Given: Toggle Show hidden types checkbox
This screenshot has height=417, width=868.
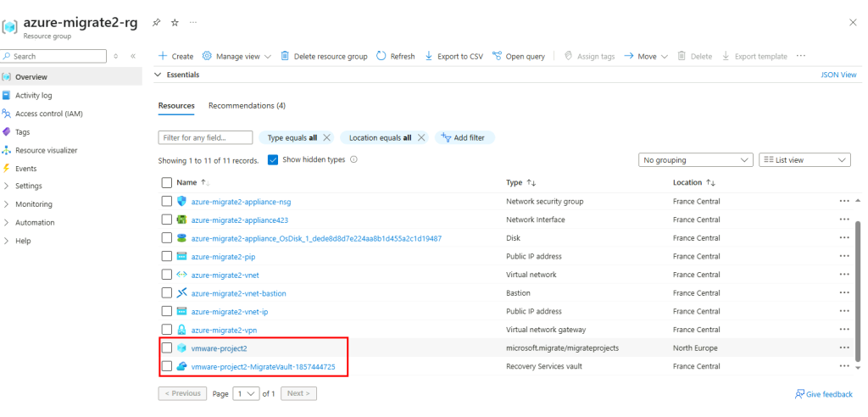Looking at the screenshot, I should tap(272, 159).
